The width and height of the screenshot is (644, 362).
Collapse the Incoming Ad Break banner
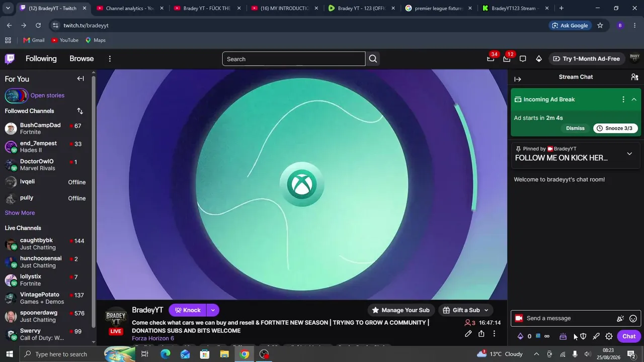[x=634, y=99]
